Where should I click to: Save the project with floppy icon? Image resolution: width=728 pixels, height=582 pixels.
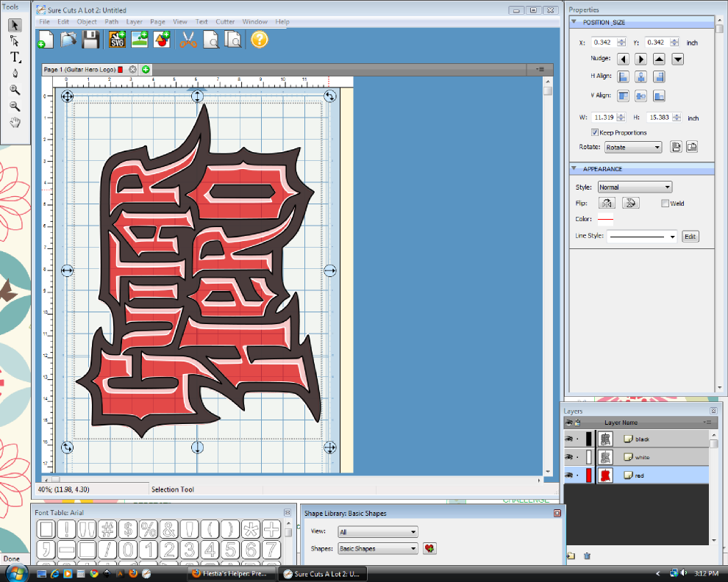[x=90, y=40]
